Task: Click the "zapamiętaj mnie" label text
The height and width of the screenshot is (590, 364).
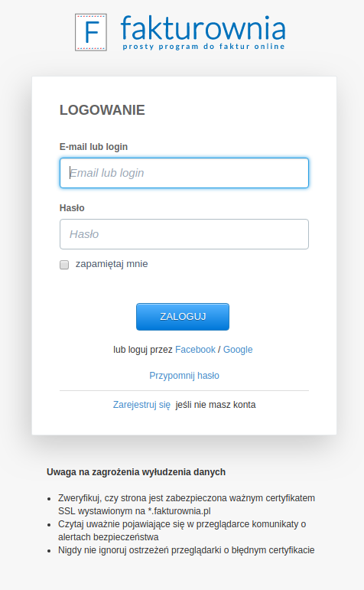Action: 112,264
